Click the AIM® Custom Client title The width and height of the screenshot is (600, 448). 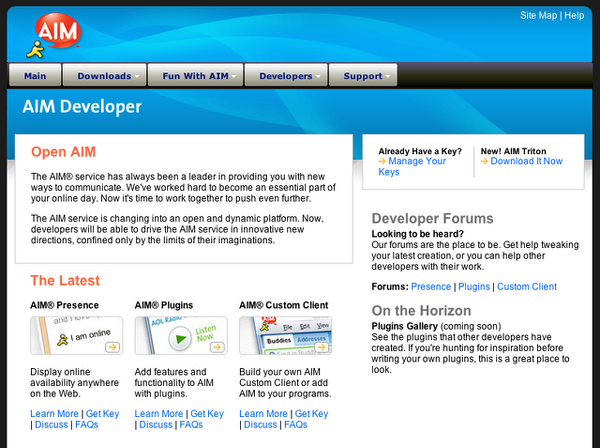click(x=284, y=305)
